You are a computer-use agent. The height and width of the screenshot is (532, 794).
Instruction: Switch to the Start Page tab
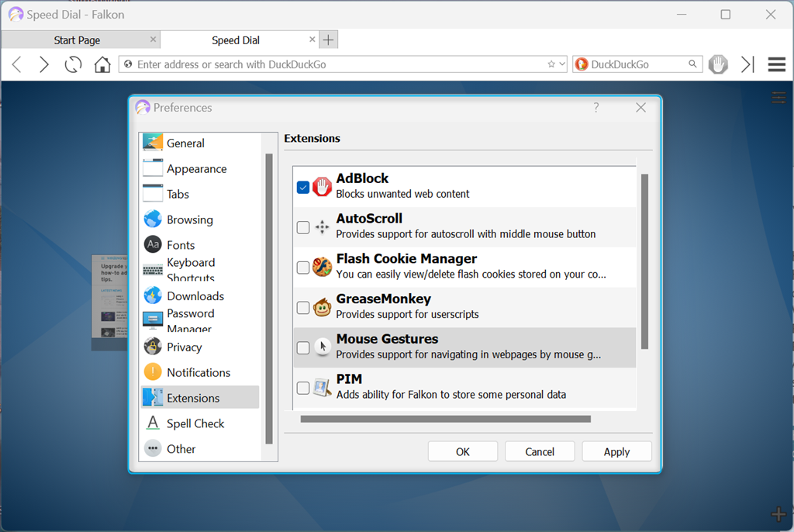(x=77, y=40)
